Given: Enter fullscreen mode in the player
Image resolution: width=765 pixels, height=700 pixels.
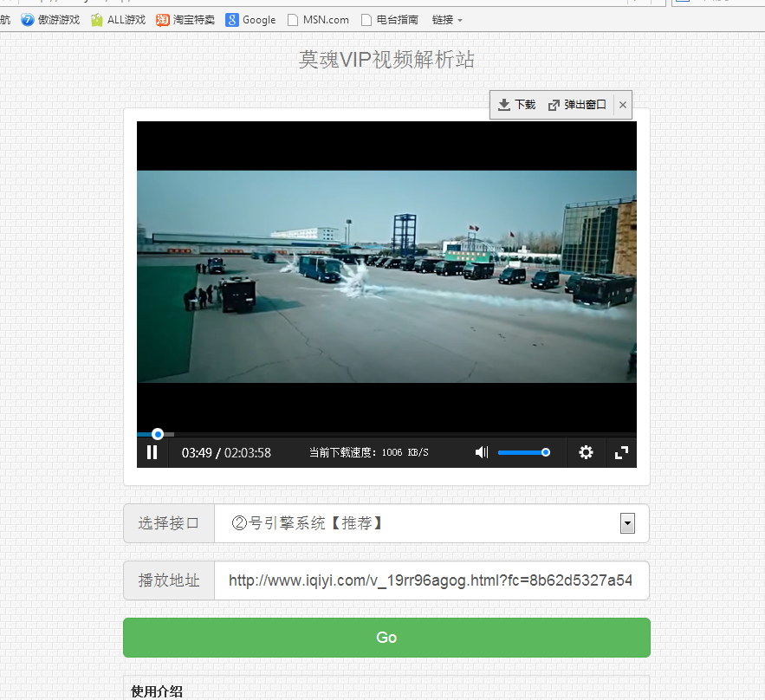Looking at the screenshot, I should [621, 453].
